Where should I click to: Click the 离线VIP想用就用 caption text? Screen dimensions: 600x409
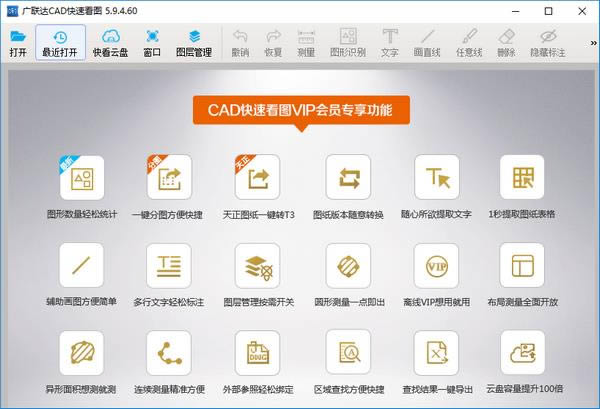click(x=437, y=302)
